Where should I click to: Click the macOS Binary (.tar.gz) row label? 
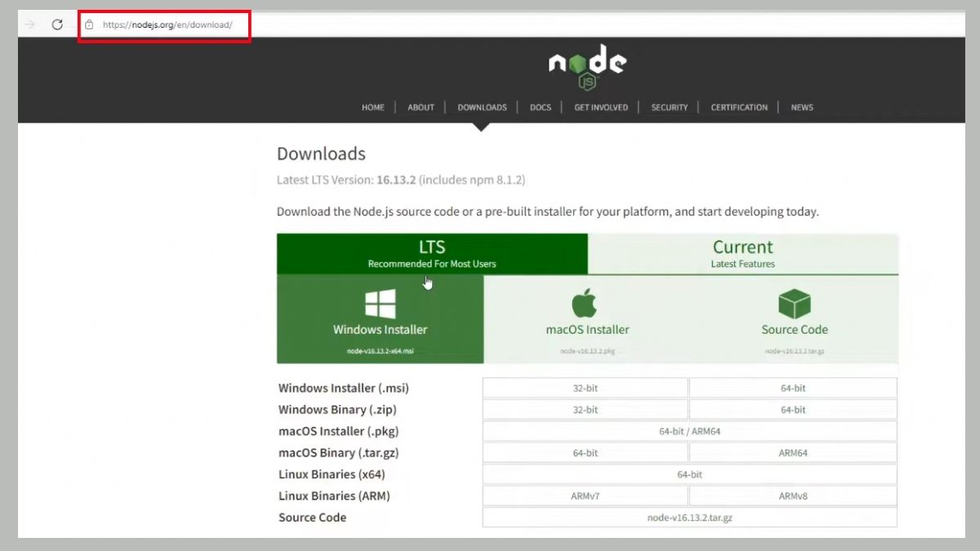pos(339,452)
